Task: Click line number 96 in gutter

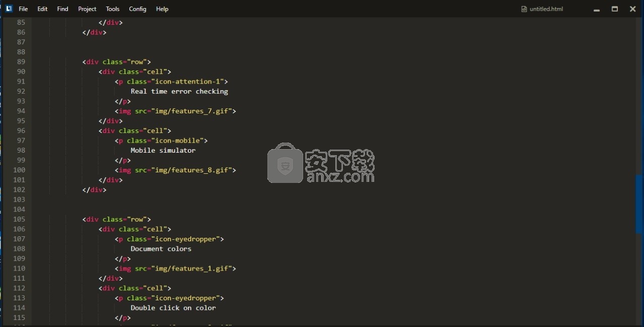Action: tap(21, 130)
